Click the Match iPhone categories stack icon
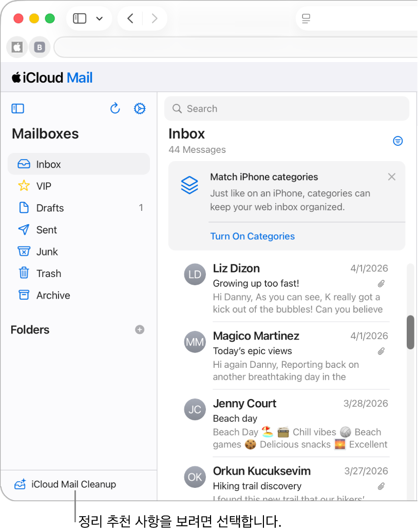The image size is (418, 532). [189, 185]
